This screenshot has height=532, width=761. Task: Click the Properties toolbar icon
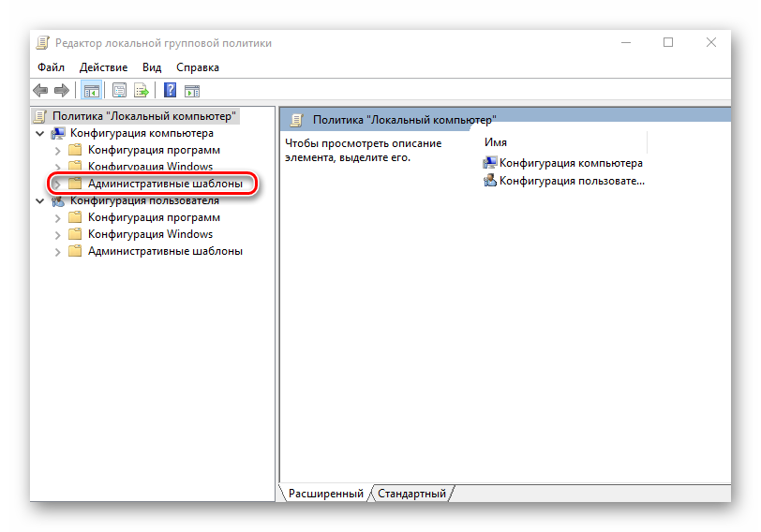[x=119, y=91]
